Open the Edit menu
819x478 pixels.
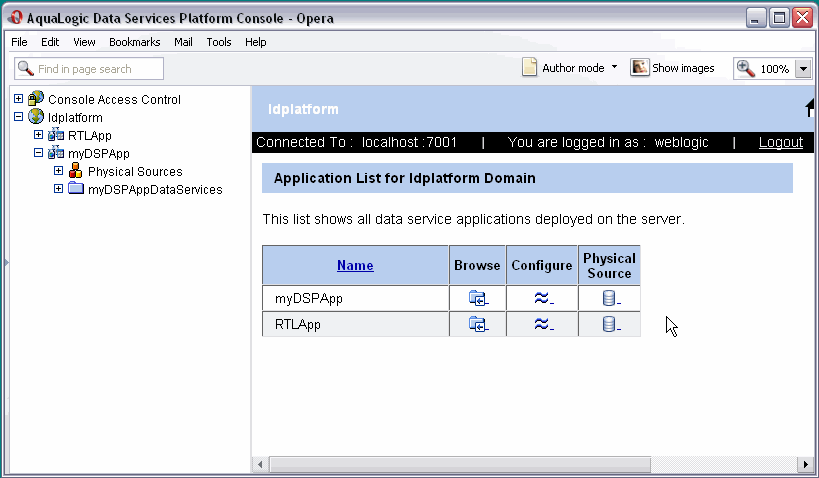[x=50, y=42]
